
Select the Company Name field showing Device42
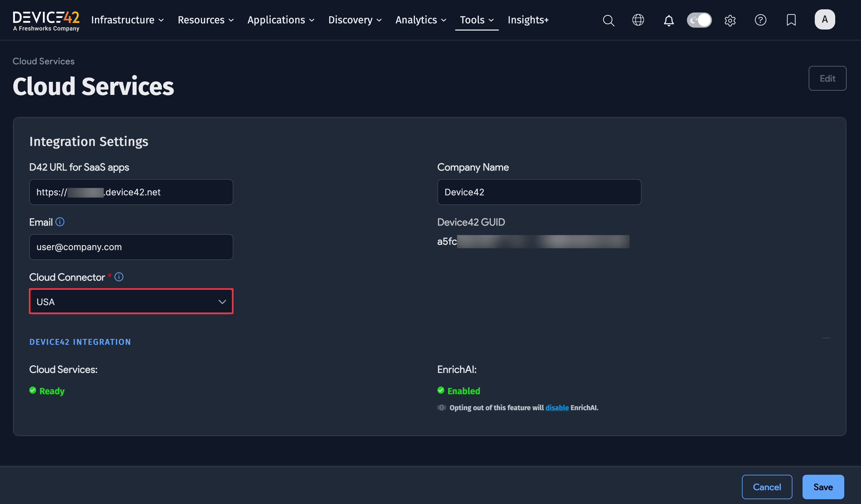(539, 192)
